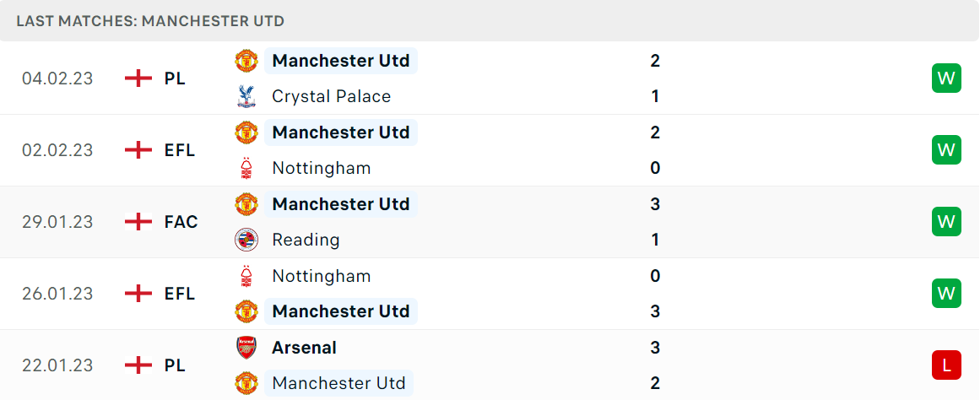
Task: Click England flag on 22.01.23 row
Action: 138,365
